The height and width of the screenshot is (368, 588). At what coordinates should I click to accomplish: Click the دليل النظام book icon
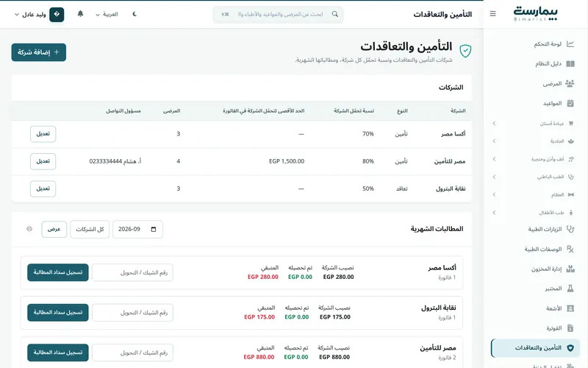(570, 64)
